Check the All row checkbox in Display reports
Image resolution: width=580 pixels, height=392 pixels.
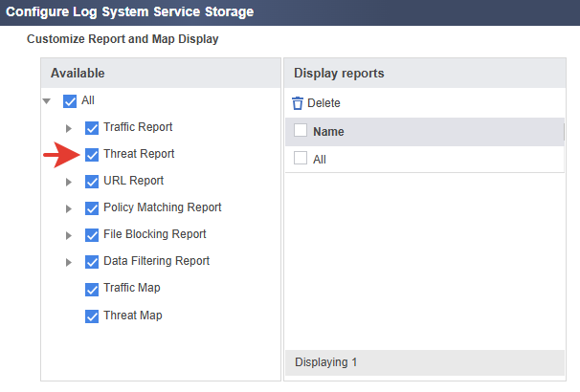tap(301, 160)
